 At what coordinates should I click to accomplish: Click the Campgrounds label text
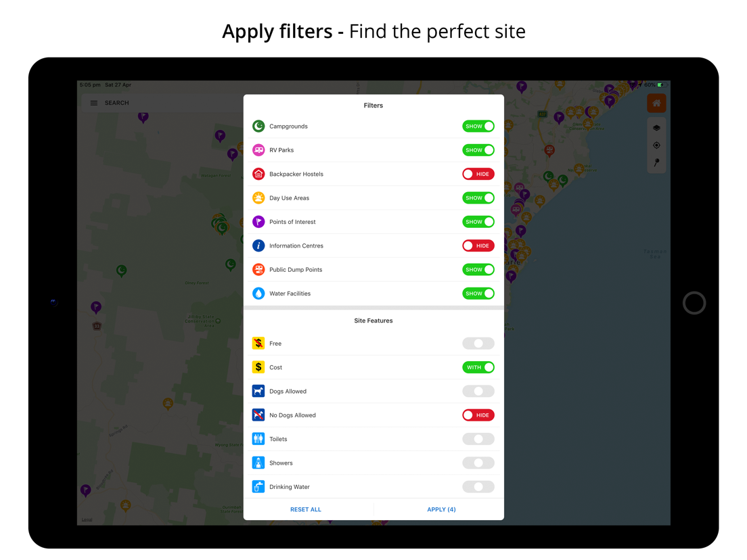[x=288, y=126]
